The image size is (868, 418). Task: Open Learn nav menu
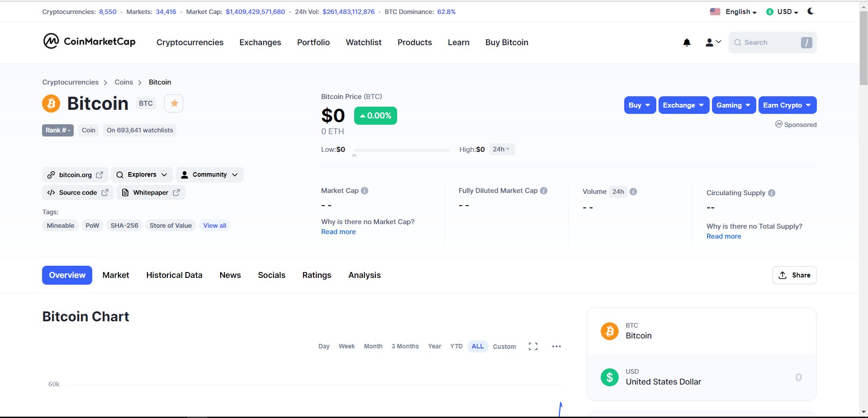[x=459, y=42]
